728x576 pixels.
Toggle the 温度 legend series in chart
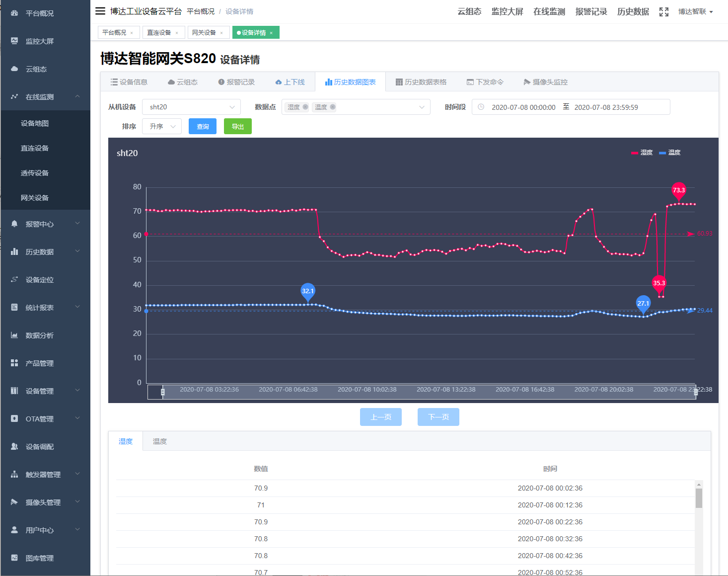coord(669,153)
